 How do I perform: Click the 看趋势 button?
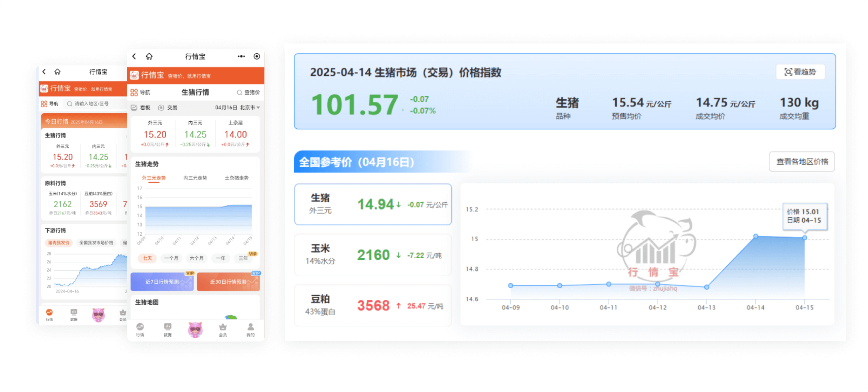[x=800, y=72]
